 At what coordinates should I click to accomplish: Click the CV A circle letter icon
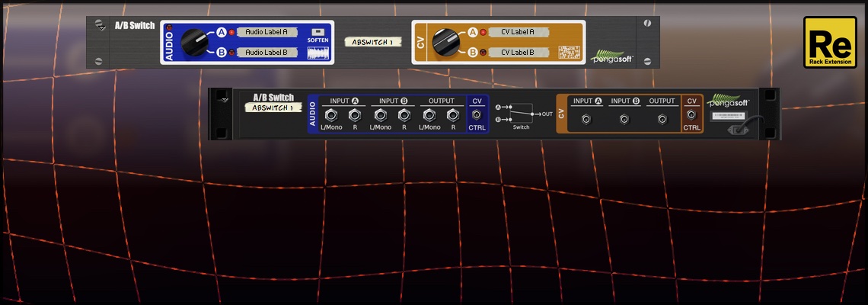tap(473, 32)
